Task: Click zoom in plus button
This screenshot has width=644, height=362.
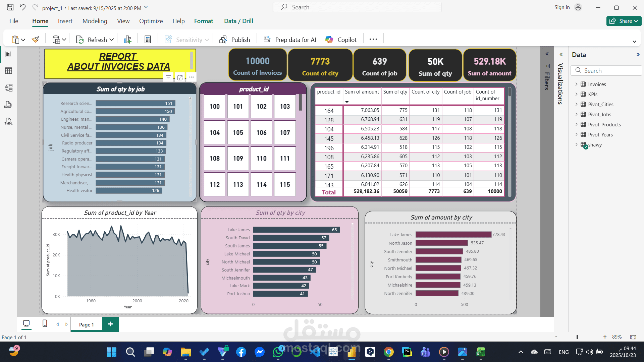Action: 605,337
